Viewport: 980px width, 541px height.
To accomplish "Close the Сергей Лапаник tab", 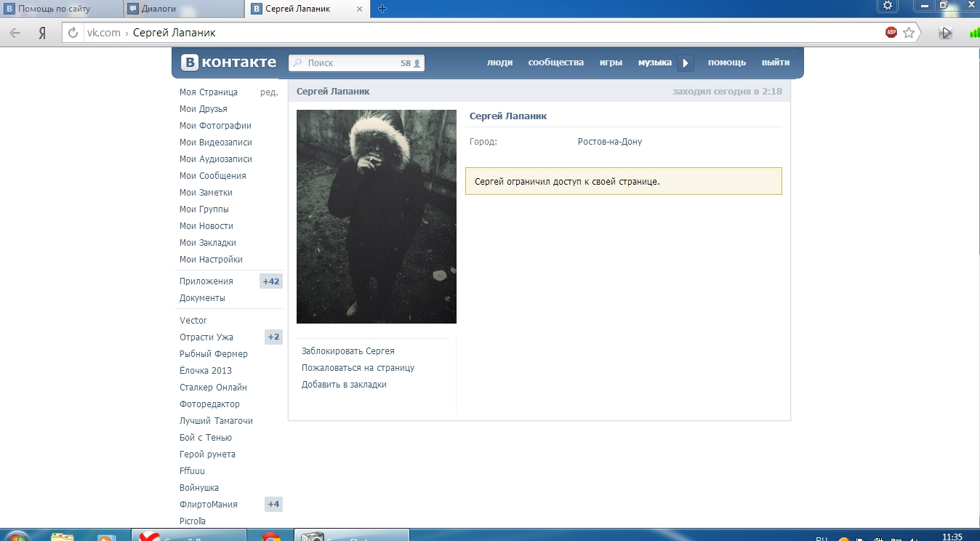I will point(359,9).
